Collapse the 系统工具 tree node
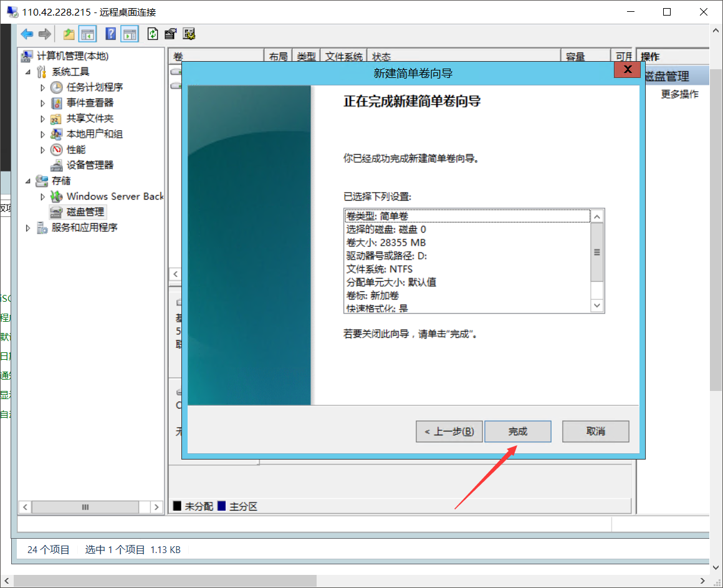The height and width of the screenshot is (588, 723). click(27, 72)
